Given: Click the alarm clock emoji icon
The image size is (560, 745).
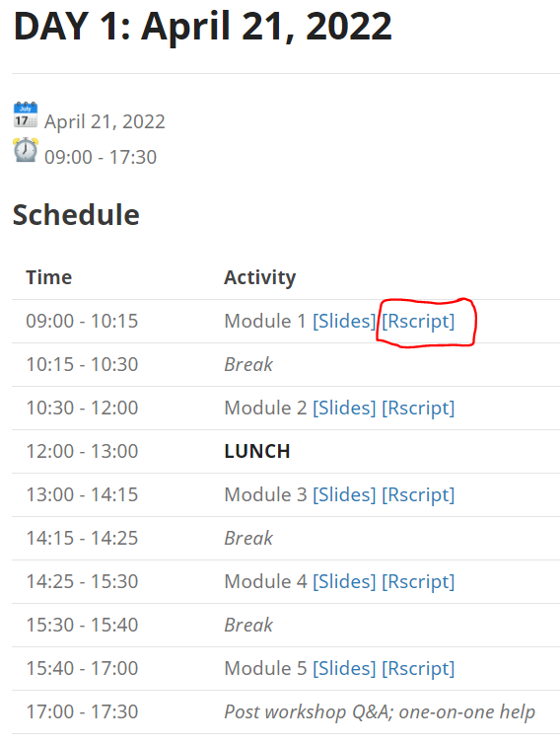Looking at the screenshot, I should pyautogui.click(x=26, y=150).
